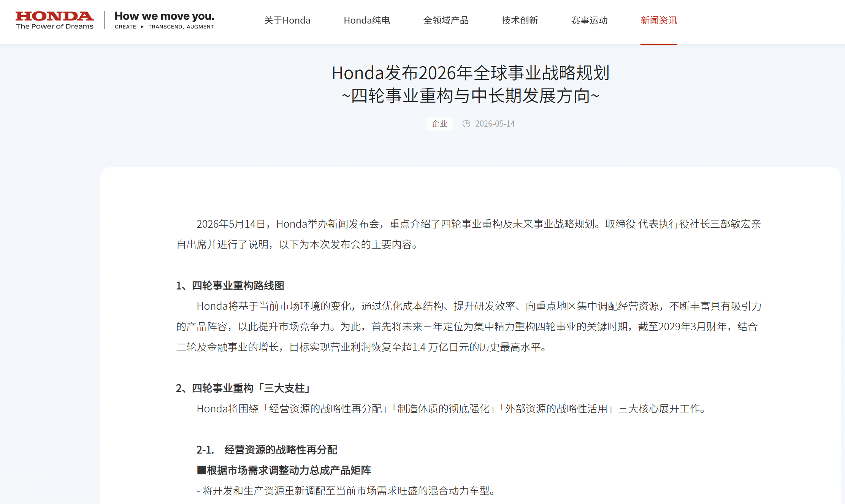Click the 企业 category tag
The image size is (845, 504).
(439, 124)
